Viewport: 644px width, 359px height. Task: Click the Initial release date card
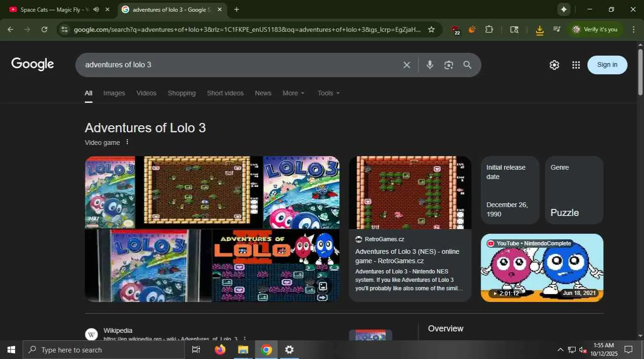point(510,190)
